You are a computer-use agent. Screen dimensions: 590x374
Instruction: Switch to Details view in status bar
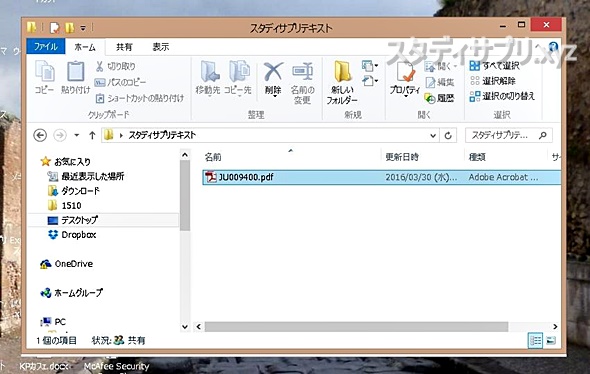pos(535,341)
